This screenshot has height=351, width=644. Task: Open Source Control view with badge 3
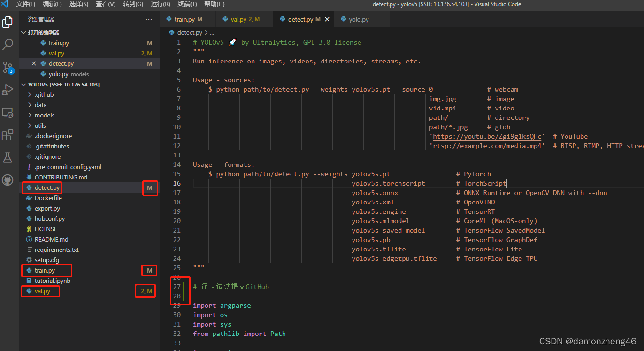point(8,67)
